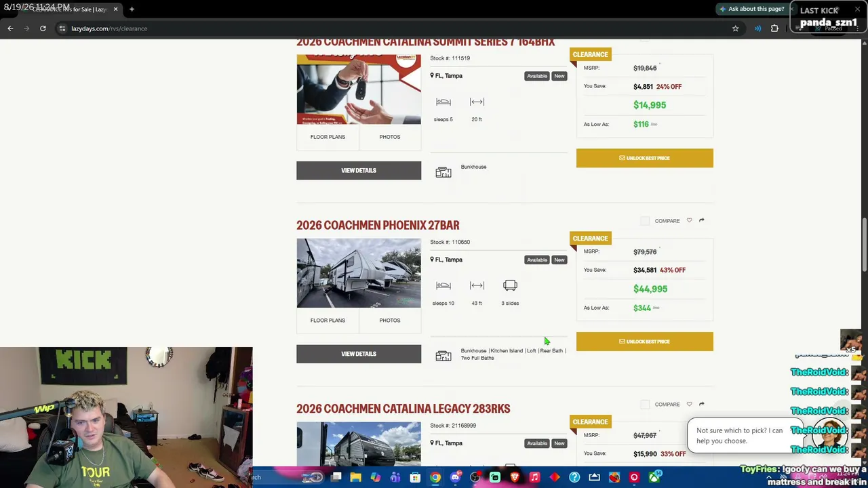View Details for the Coachmen Phoenix 27BAR
This screenshot has width=868, height=488.
click(359, 354)
